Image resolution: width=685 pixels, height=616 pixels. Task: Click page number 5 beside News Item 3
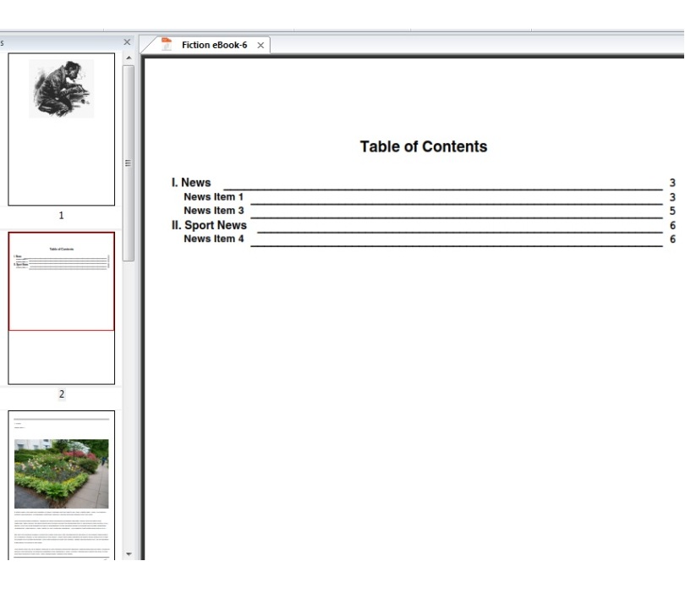point(672,211)
